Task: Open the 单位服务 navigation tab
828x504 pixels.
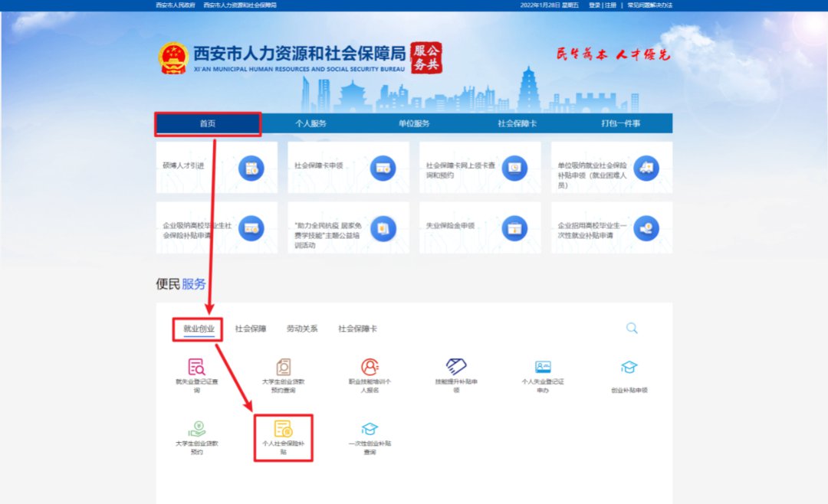Action: point(414,123)
